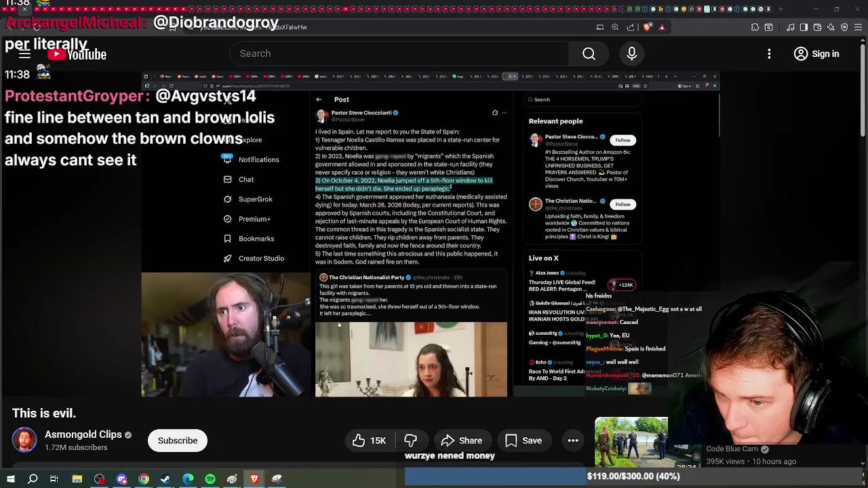Open the Brave VPN shield icon
The image size is (868, 488).
point(844,27)
